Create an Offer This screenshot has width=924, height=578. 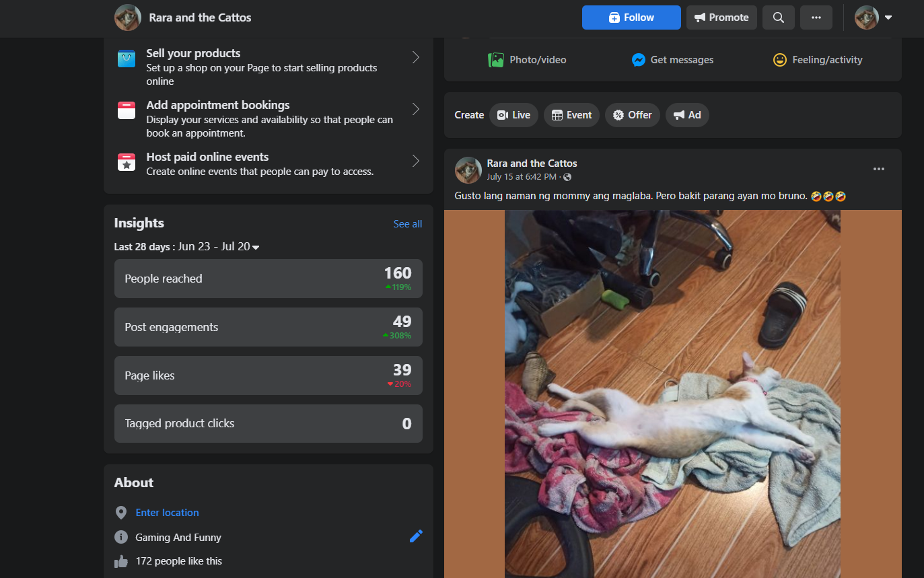click(x=633, y=115)
